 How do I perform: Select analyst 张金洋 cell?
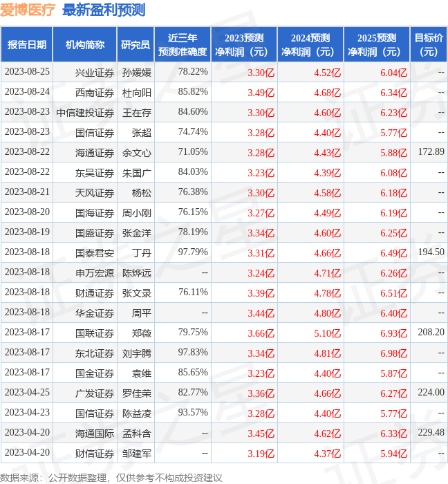[x=137, y=234]
